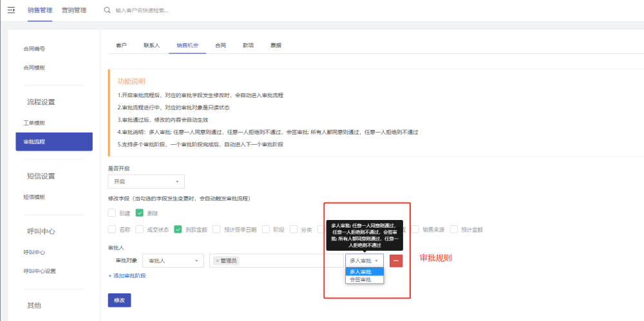Uncheck the 到款金额 checkbox
The image size is (644, 321).
click(178, 229)
